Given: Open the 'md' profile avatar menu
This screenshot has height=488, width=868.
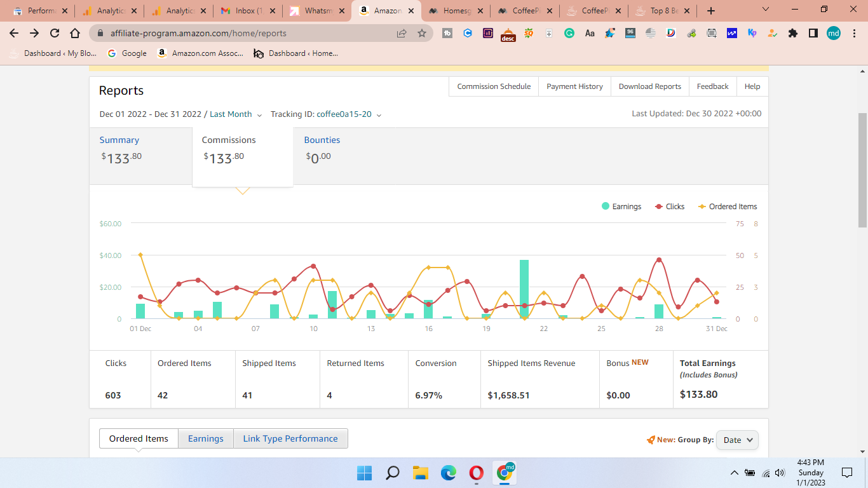Looking at the screenshot, I should pyautogui.click(x=834, y=33).
